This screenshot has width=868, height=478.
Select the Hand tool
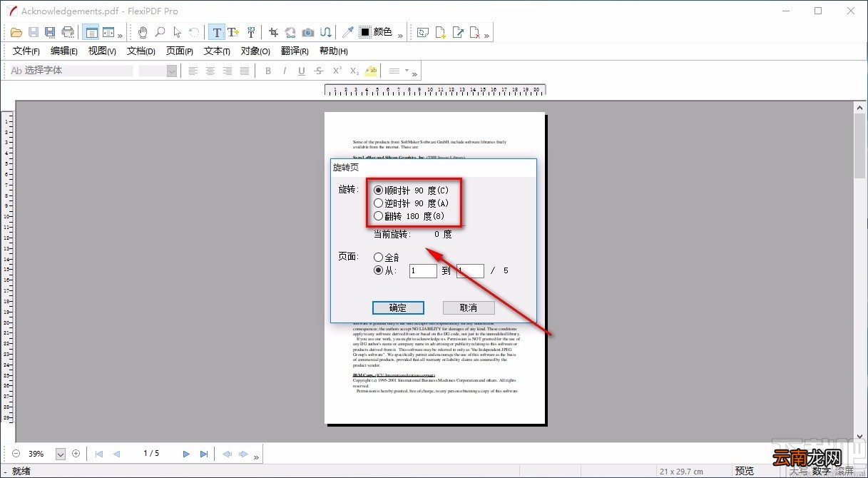(143, 32)
